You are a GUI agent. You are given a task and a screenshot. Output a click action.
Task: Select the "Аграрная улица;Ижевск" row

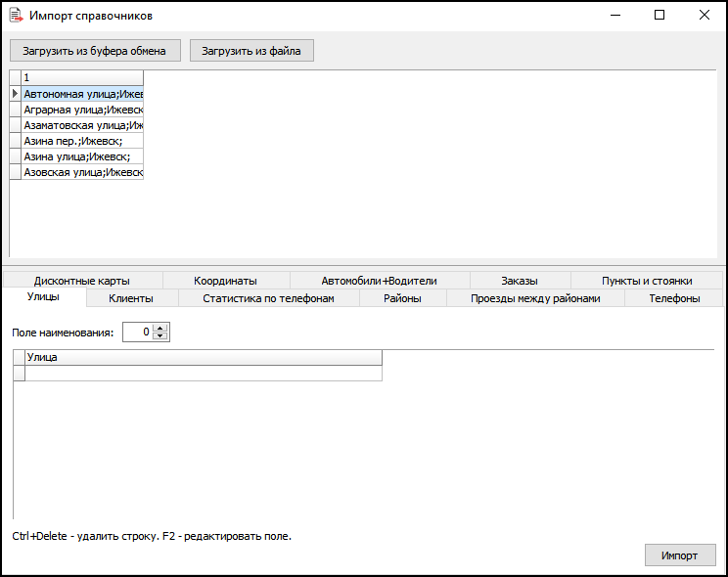(x=82, y=110)
